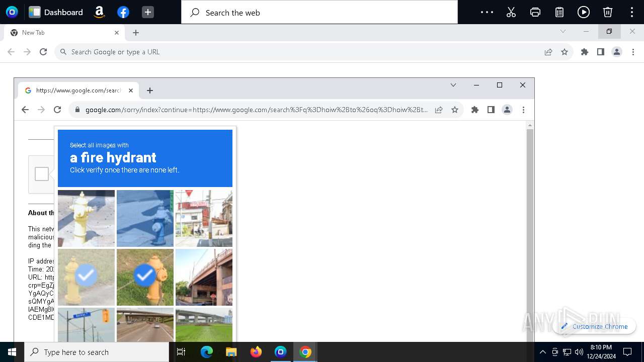The image size is (644, 362).
Task: Open outer Chrome three-dot menu
Action: (x=633, y=52)
